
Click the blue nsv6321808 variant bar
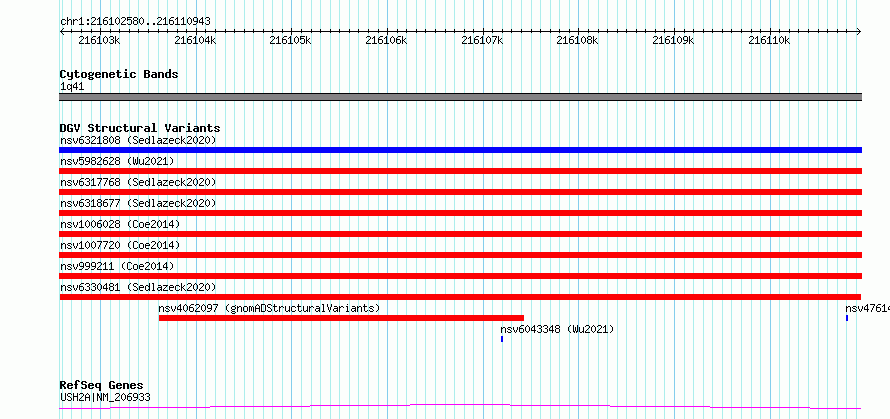tap(460, 150)
